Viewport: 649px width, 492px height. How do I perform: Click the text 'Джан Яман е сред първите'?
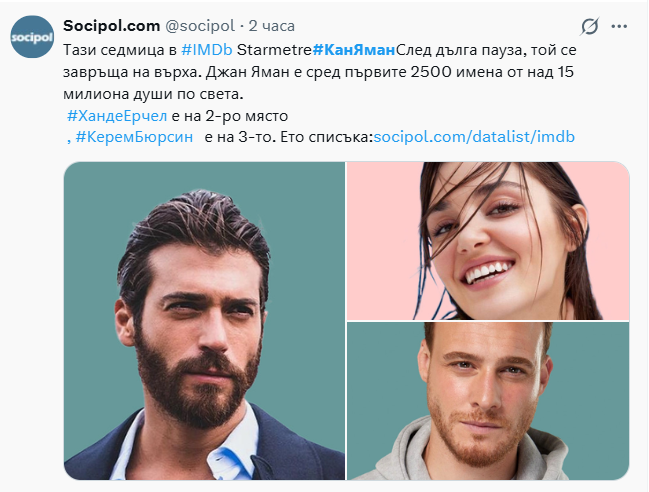[x=306, y=72]
